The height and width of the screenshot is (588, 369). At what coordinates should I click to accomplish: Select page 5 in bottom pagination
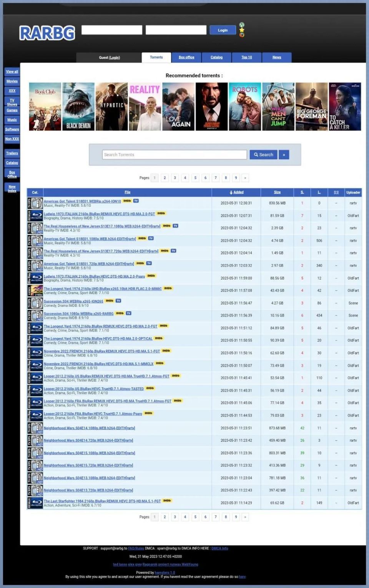195,517
